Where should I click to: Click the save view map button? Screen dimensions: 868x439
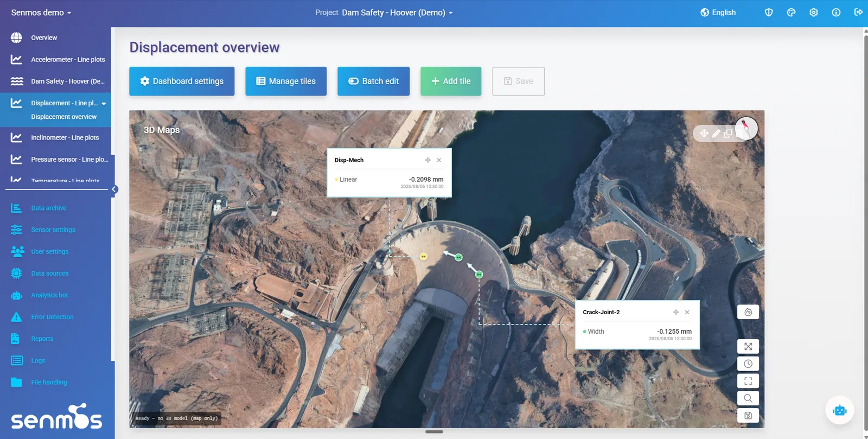point(748,416)
